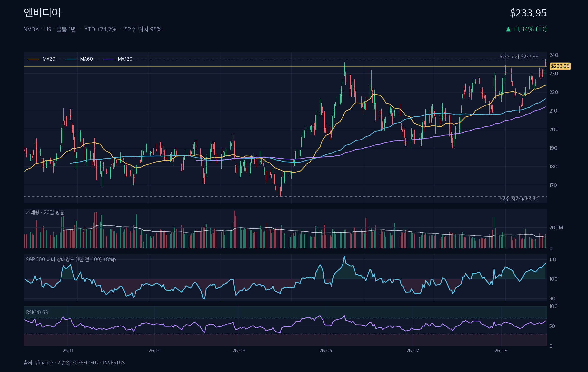
Task: Click the 52주 위치 95% text
Action: click(x=143, y=29)
